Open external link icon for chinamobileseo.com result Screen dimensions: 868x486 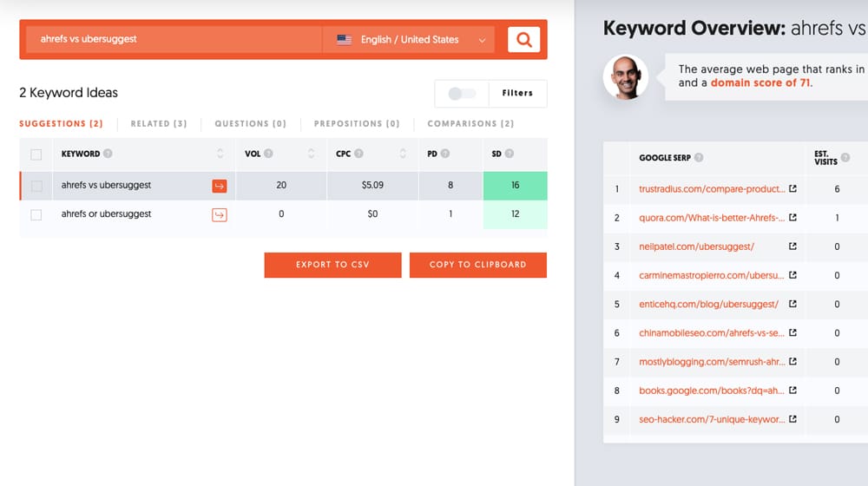pos(792,332)
